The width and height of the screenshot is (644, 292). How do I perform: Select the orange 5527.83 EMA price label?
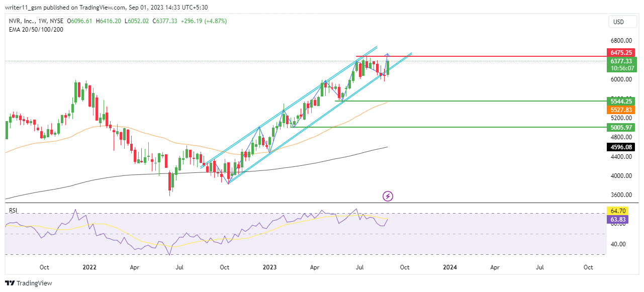click(621, 109)
